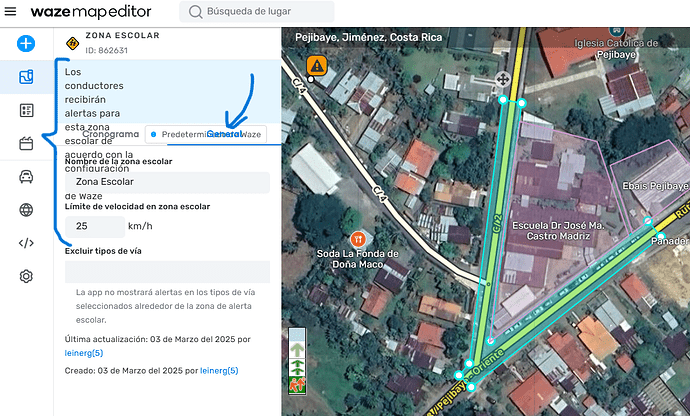Image resolution: width=690 pixels, height=416 pixels.
Task: Click Escuela Dr José Ma. Castro Madriz label
Action: tap(558, 231)
